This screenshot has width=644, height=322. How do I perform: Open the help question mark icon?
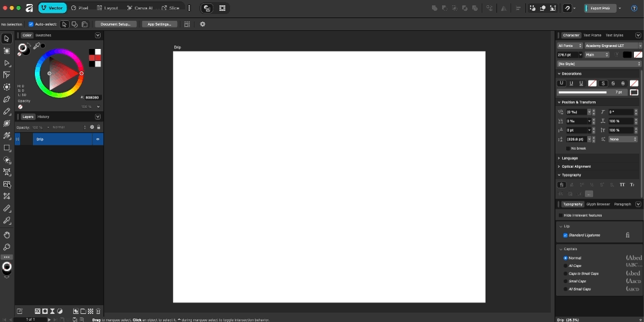(634, 8)
